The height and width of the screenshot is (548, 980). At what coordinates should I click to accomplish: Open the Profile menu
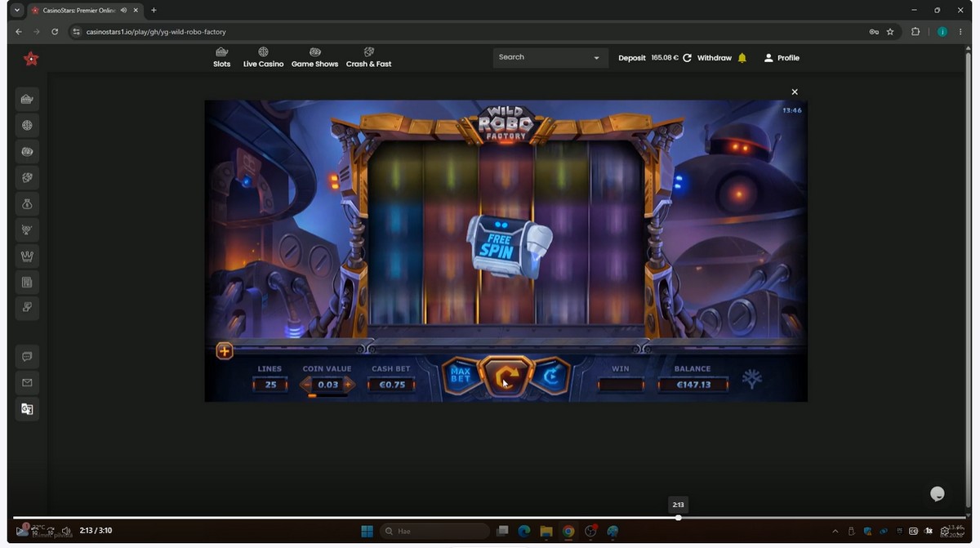[782, 58]
